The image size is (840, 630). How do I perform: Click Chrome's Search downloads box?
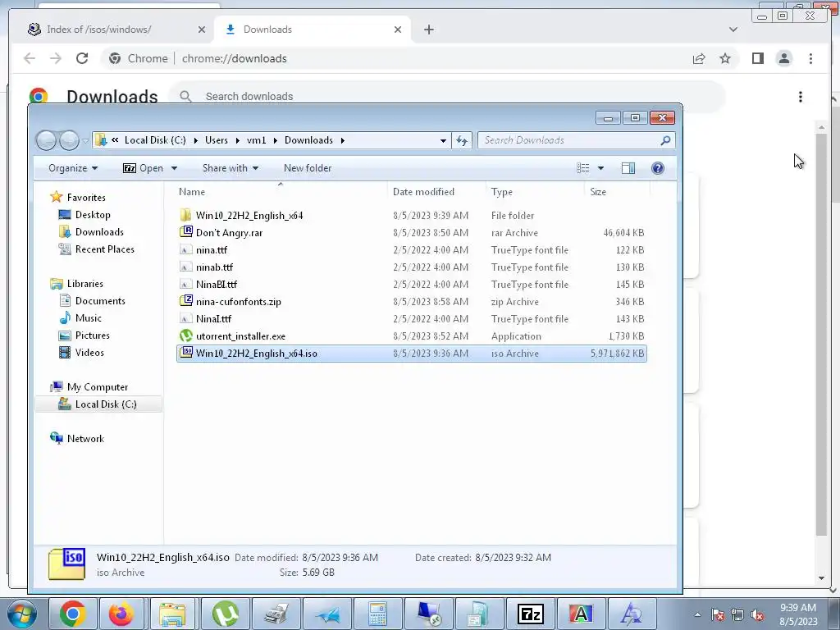(x=447, y=97)
